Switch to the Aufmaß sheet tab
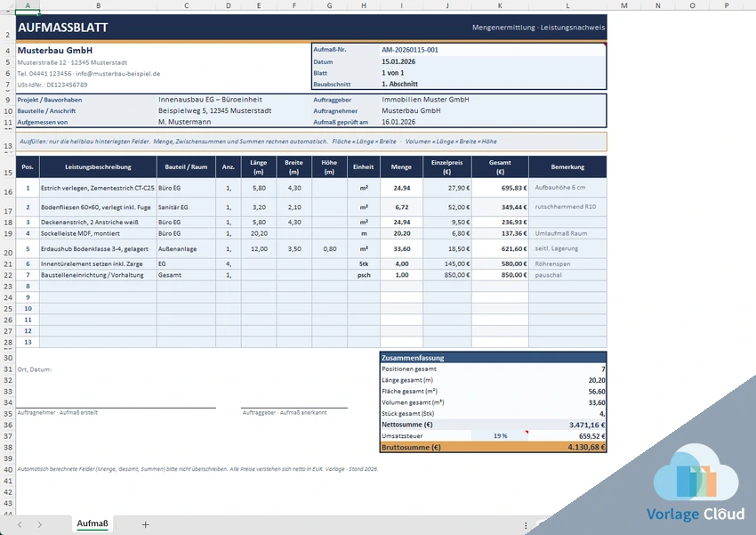The image size is (756, 535). 92,523
